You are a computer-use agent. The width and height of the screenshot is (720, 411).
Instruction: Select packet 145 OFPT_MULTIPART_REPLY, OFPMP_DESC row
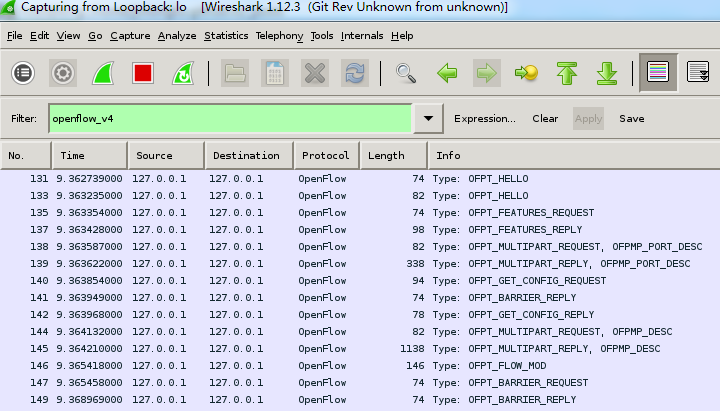point(360,349)
